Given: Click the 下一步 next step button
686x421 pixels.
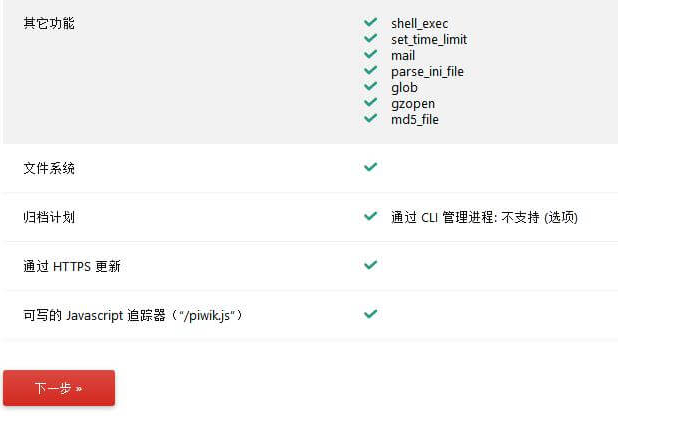Looking at the screenshot, I should (x=59, y=388).
